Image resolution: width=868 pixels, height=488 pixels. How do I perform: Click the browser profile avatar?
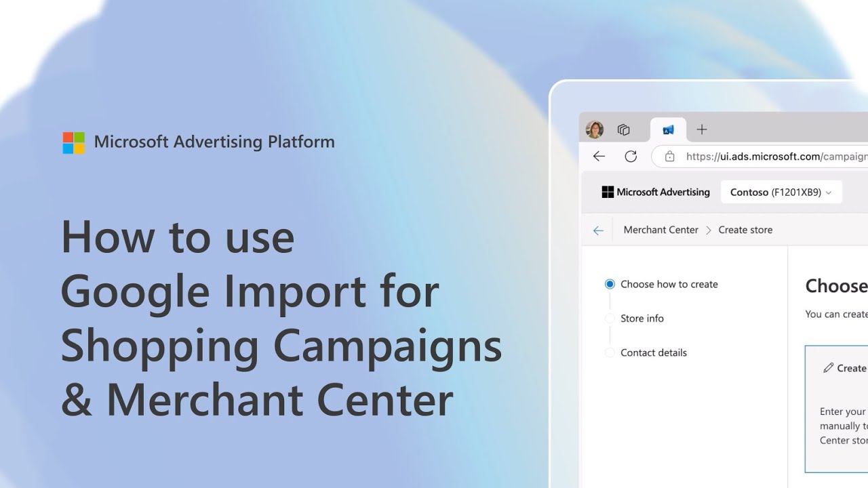(595, 129)
